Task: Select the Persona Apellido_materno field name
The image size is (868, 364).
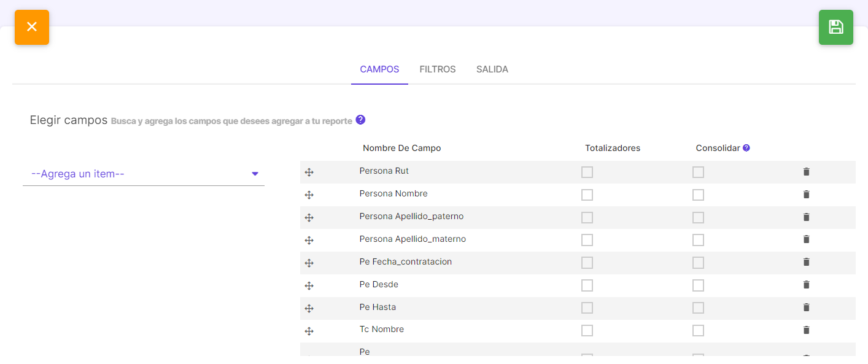Action: pos(413,239)
